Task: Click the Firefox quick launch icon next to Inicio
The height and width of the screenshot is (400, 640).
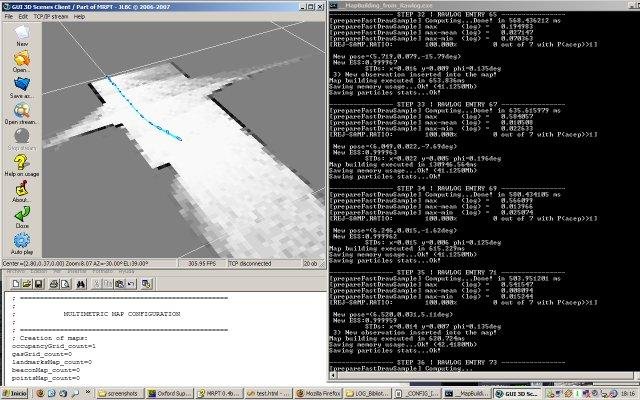Action: (x=40, y=393)
